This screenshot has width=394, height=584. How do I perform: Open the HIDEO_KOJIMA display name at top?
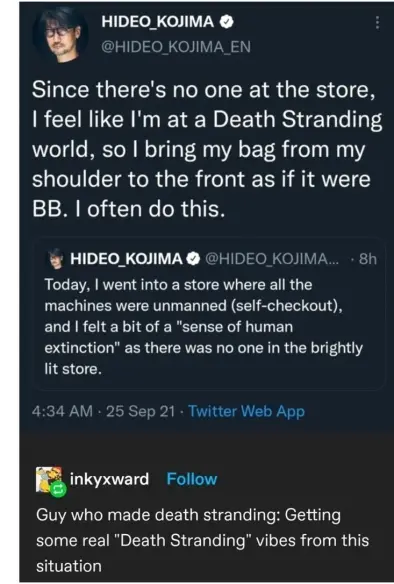coord(158,22)
